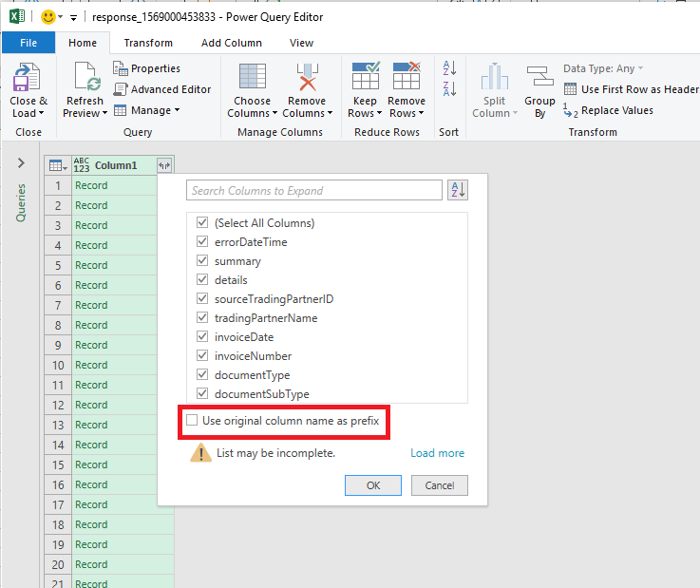Open the Choose Columns dropdown arrow

[274, 113]
